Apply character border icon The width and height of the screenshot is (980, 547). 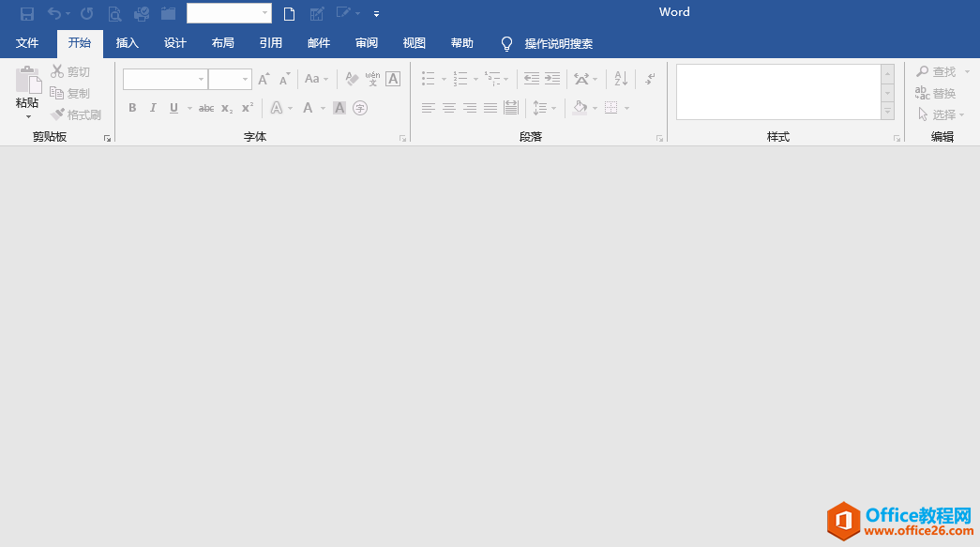tap(393, 79)
